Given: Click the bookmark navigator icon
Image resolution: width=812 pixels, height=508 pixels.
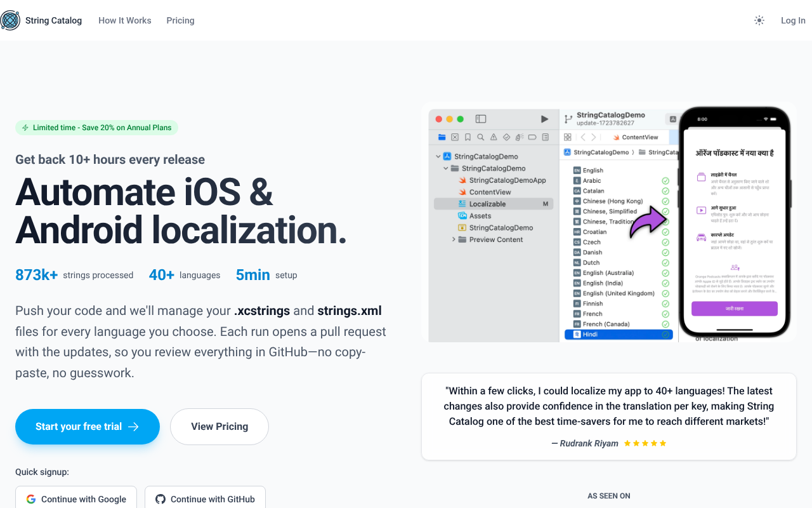Looking at the screenshot, I should [x=468, y=137].
